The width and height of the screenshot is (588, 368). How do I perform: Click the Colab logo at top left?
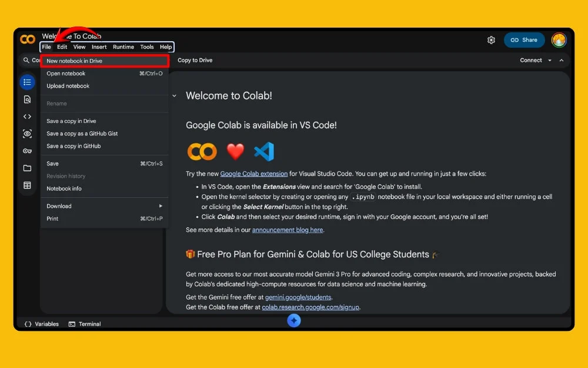[27, 39]
